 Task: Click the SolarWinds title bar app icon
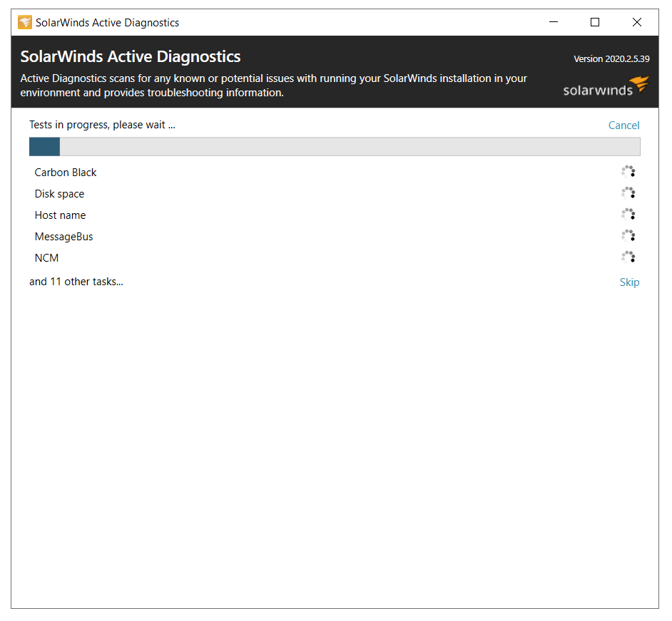pyautogui.click(x=25, y=22)
